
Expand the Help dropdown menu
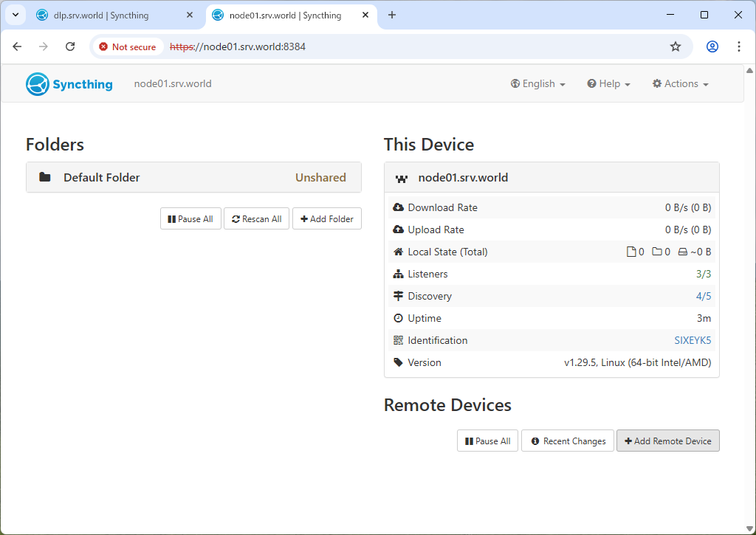click(x=608, y=84)
